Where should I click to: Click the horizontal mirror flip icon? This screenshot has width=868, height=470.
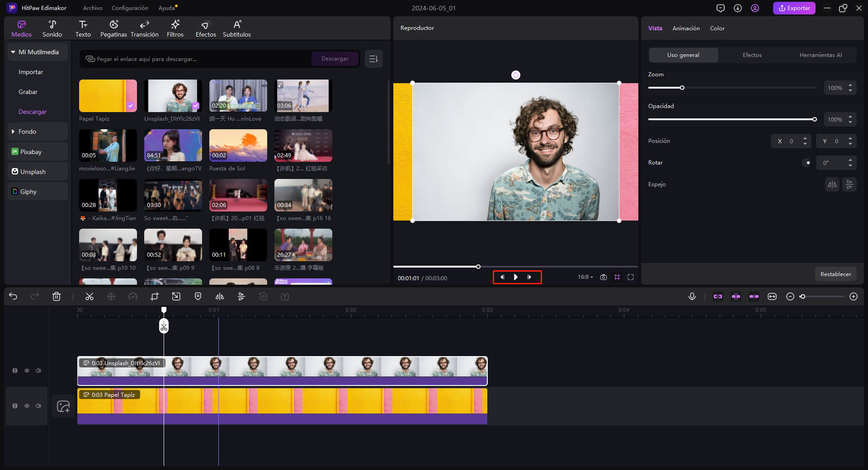point(832,184)
